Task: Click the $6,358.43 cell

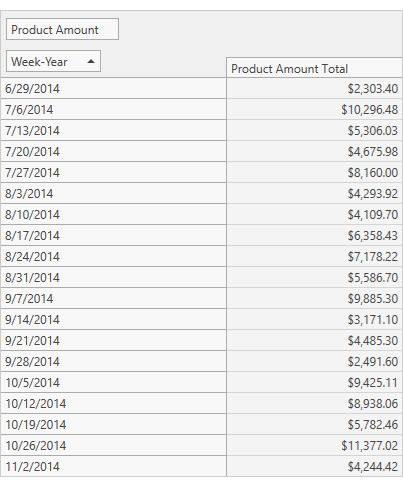Action: tap(314, 235)
